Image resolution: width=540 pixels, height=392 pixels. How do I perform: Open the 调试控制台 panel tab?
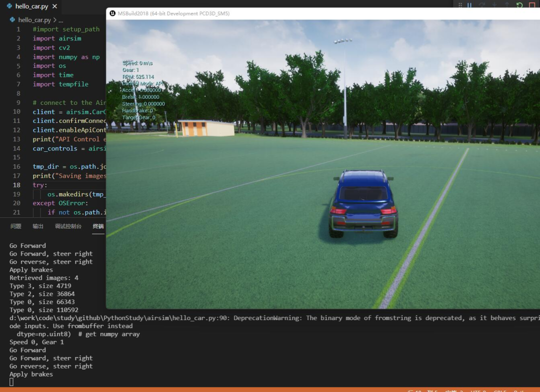[68, 226]
